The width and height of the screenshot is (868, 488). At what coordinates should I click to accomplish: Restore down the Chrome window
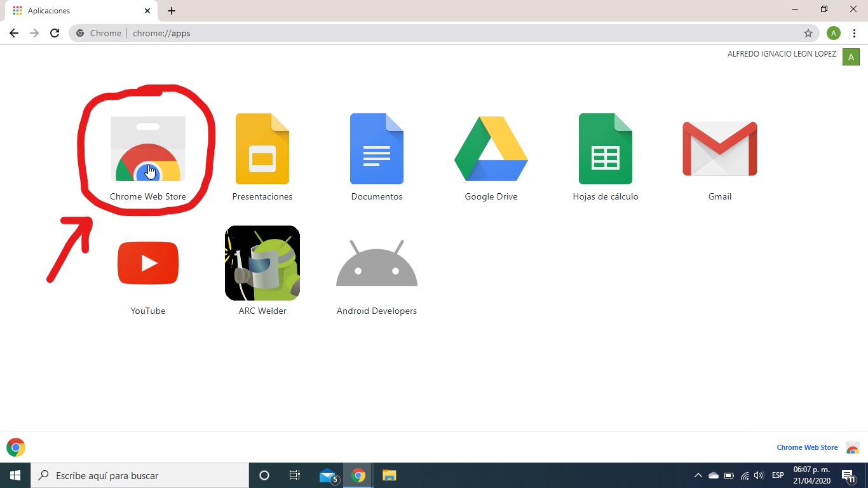point(824,10)
